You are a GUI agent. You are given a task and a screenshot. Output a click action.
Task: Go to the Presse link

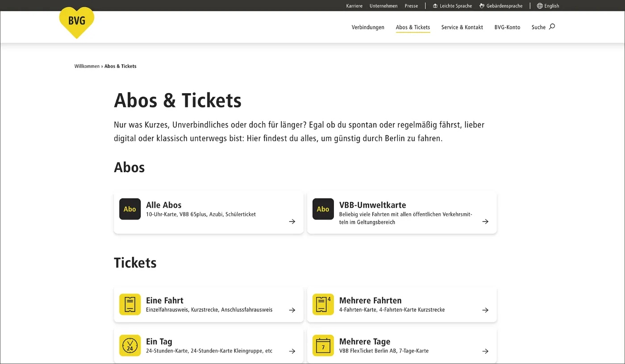[x=411, y=6]
